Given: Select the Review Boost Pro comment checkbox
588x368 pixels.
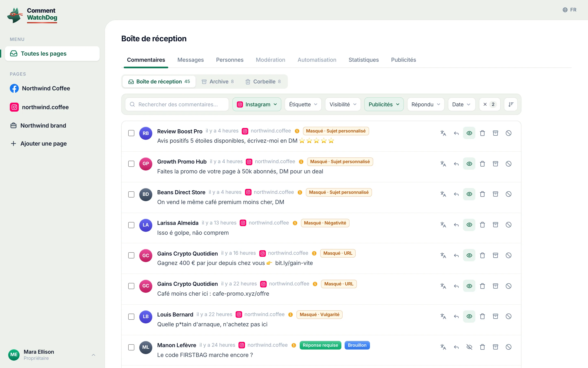Looking at the screenshot, I should (x=131, y=133).
